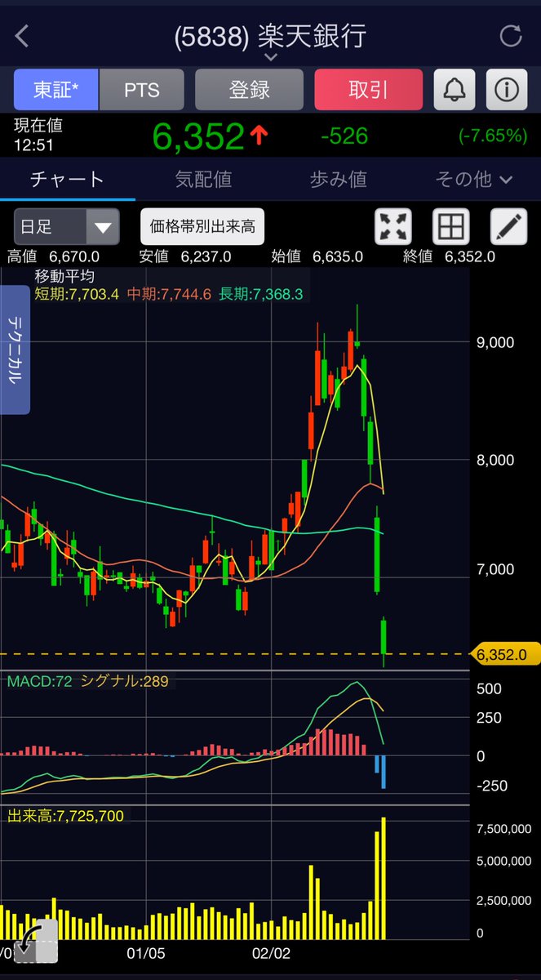Tap the MACD:72 indicator label
The height and width of the screenshot is (980, 541).
click(40, 680)
